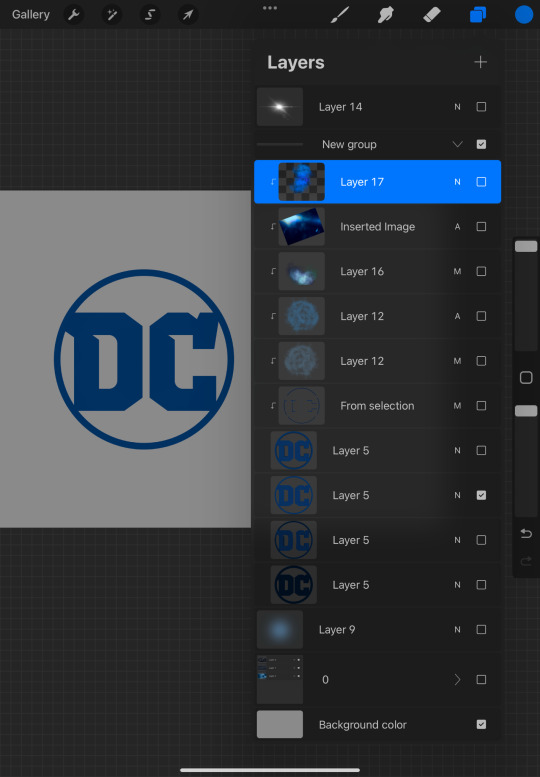This screenshot has width=540, height=777.
Task: Show the From selection layer checkbox
Action: (481, 405)
